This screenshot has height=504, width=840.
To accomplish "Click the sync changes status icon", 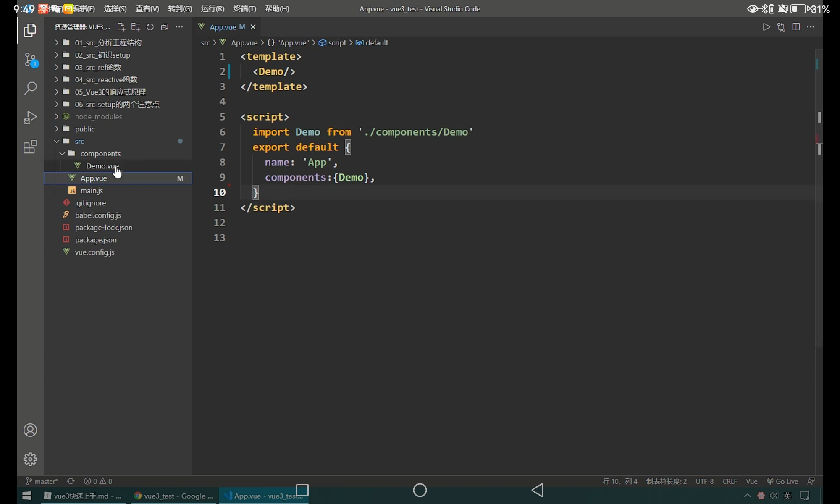I will point(71,481).
